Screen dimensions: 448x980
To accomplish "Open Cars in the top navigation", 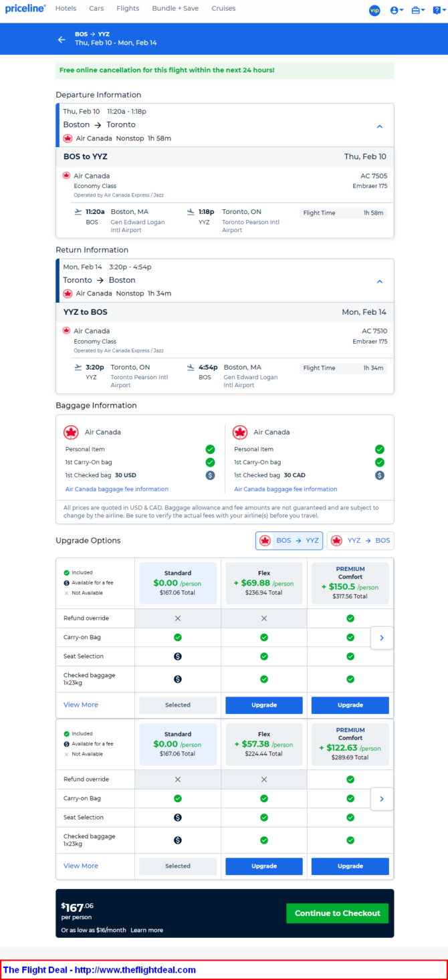I will (x=96, y=9).
